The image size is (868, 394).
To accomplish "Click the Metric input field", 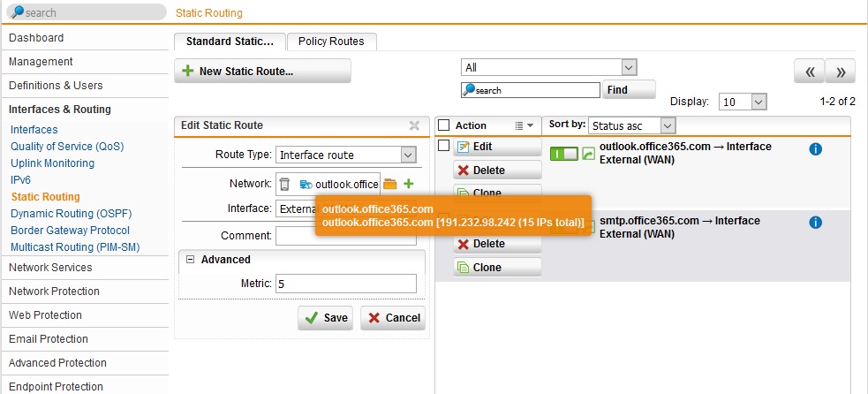I will point(346,284).
